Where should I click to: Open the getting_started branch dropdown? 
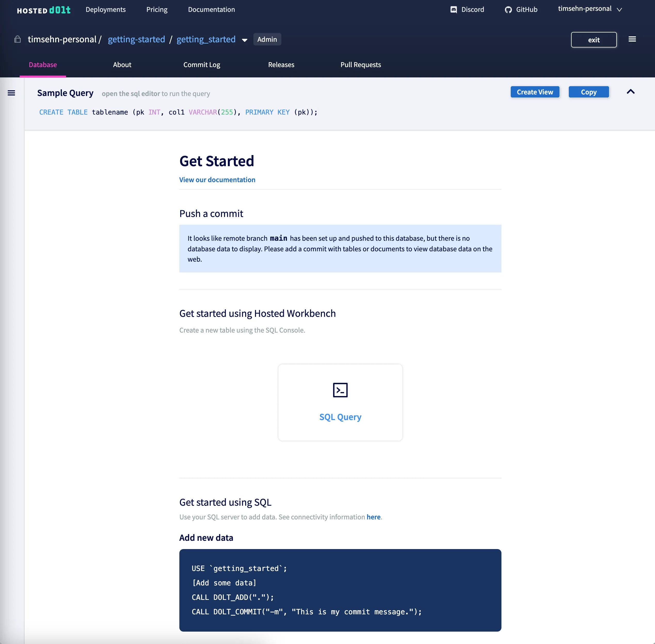(244, 40)
